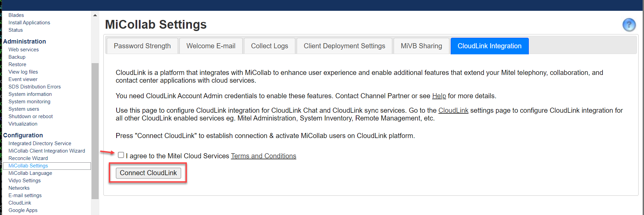644x215 pixels.
Task: Open the MiVB Sharing tab
Action: tap(421, 46)
